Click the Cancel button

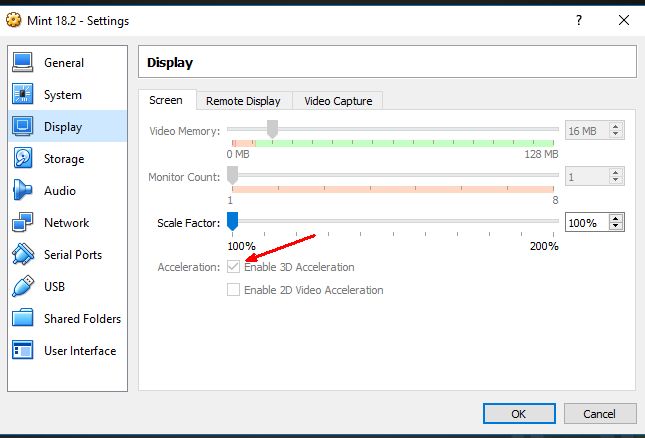[x=599, y=413]
